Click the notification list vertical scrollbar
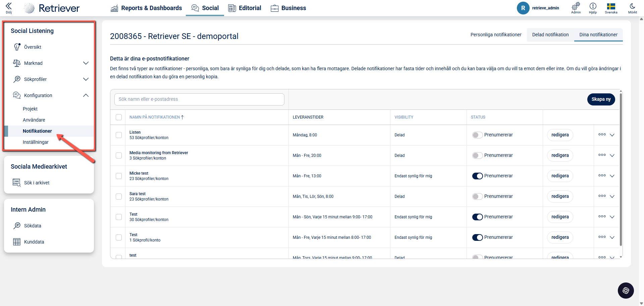Screen dimensions: 644x306 point(621,168)
